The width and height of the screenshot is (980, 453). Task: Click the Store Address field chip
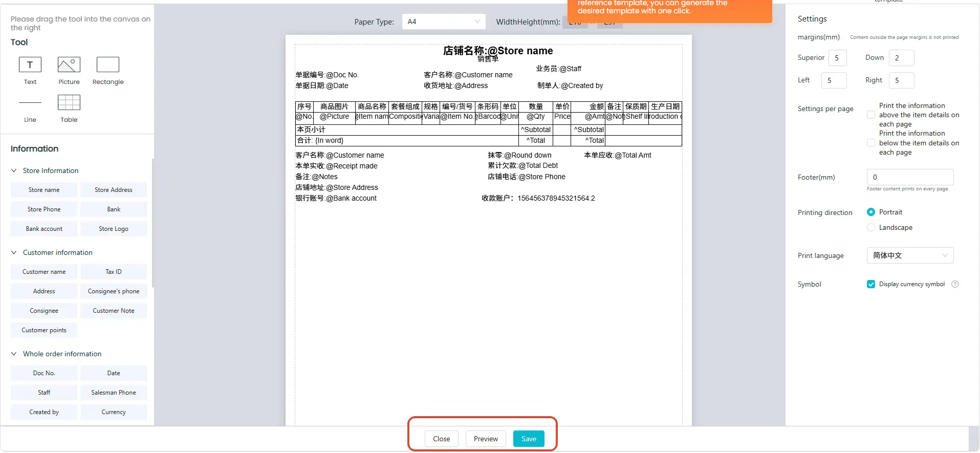[114, 190]
